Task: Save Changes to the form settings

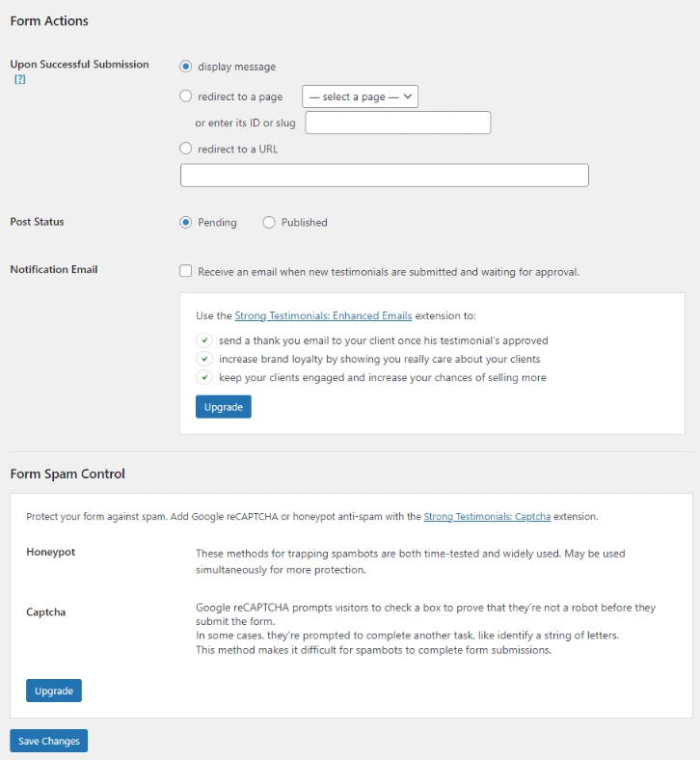Action: [49, 741]
